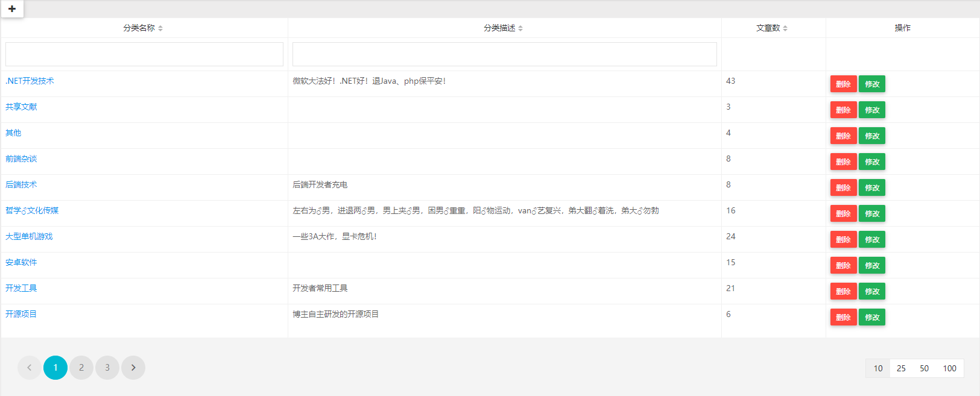Sort by 分类名称 column arrows
The image size is (980, 396).
tap(160, 28)
